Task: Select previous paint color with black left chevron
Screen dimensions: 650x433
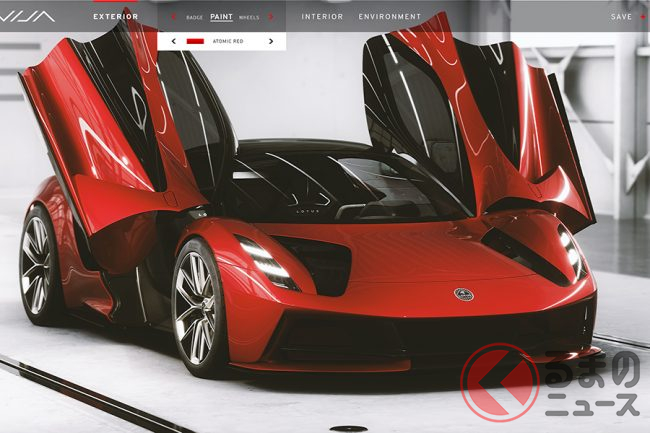Action: pos(173,42)
